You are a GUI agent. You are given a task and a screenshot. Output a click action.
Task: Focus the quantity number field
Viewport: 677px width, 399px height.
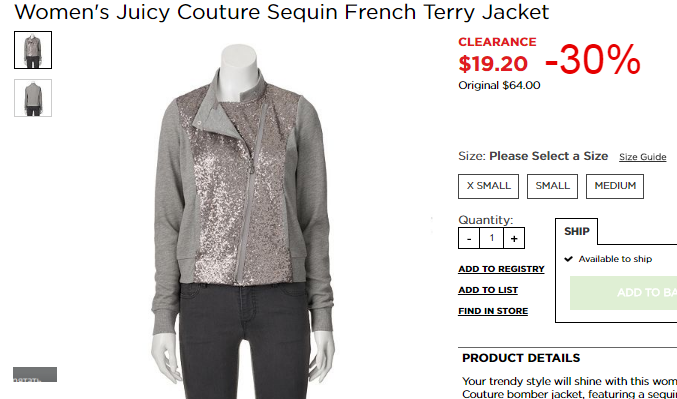point(491,238)
